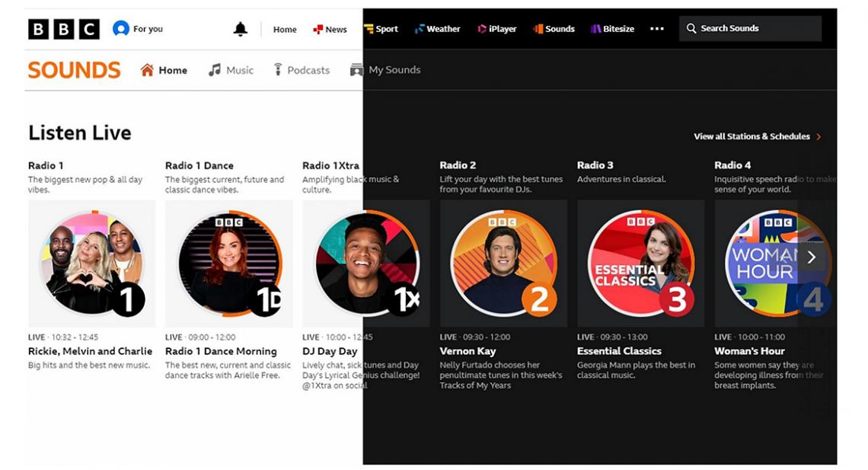This screenshot has height=470, width=868.
Task: Switch to the Podcasts tab
Action: (302, 70)
